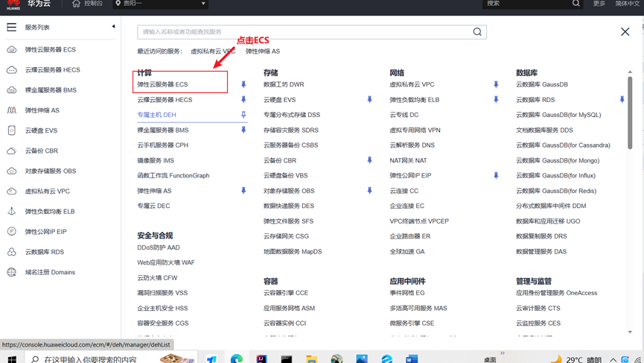Screen dimensions: 644x363
Task: Open the Windows Start menu
Action: [x=12, y=359]
